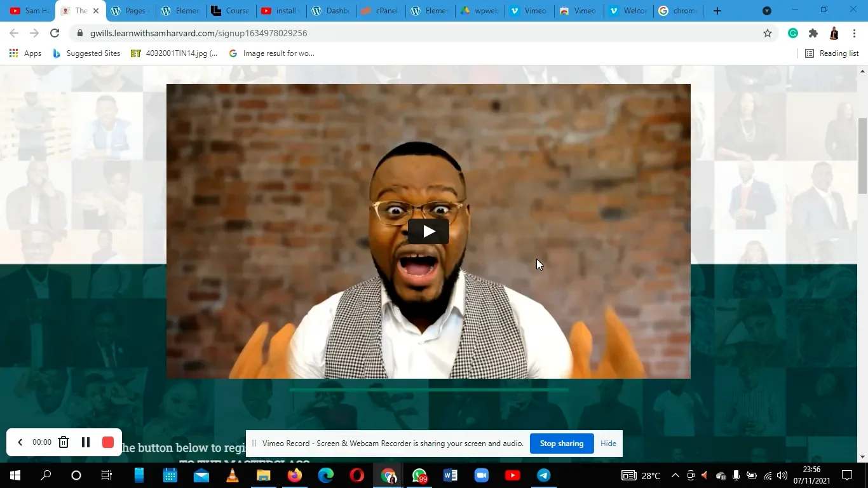Screen dimensions: 868x488
Task: Pause the Vimeo screen recording
Action: coord(86,442)
